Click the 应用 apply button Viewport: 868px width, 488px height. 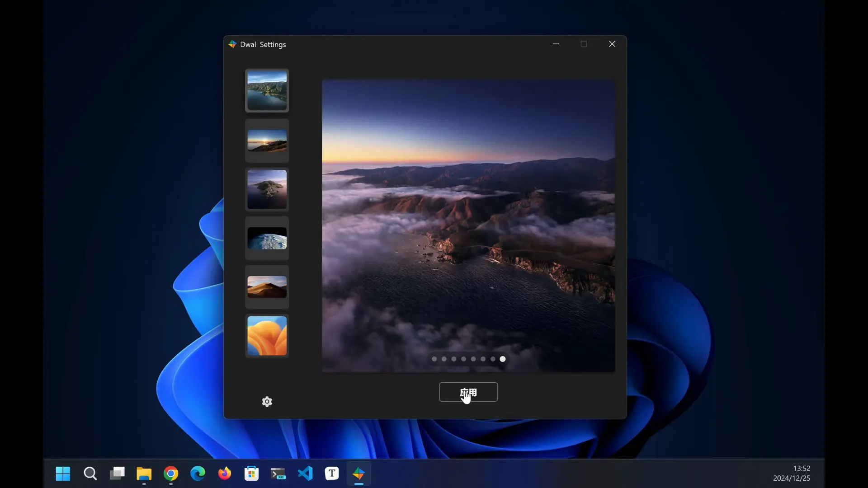[468, 392]
